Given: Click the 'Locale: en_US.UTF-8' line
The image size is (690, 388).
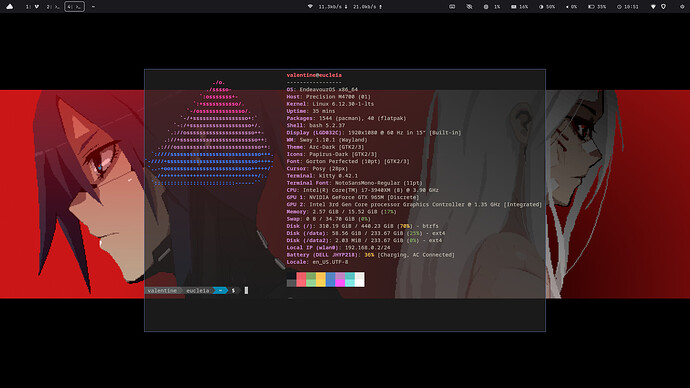Looking at the screenshot, I should pos(317,262).
